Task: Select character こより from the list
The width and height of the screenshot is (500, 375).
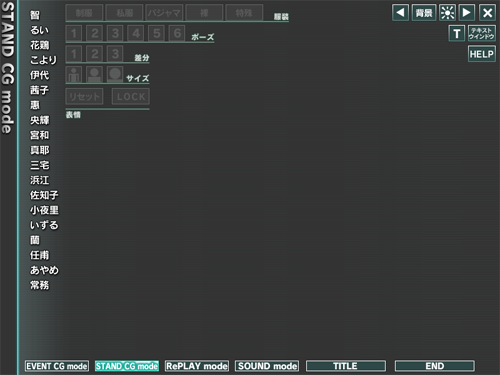Action: 44,60
